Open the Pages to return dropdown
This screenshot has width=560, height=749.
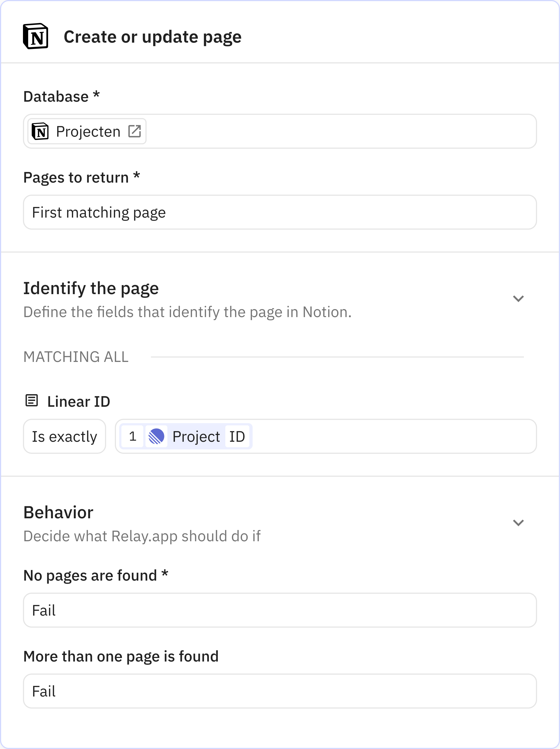tap(280, 212)
